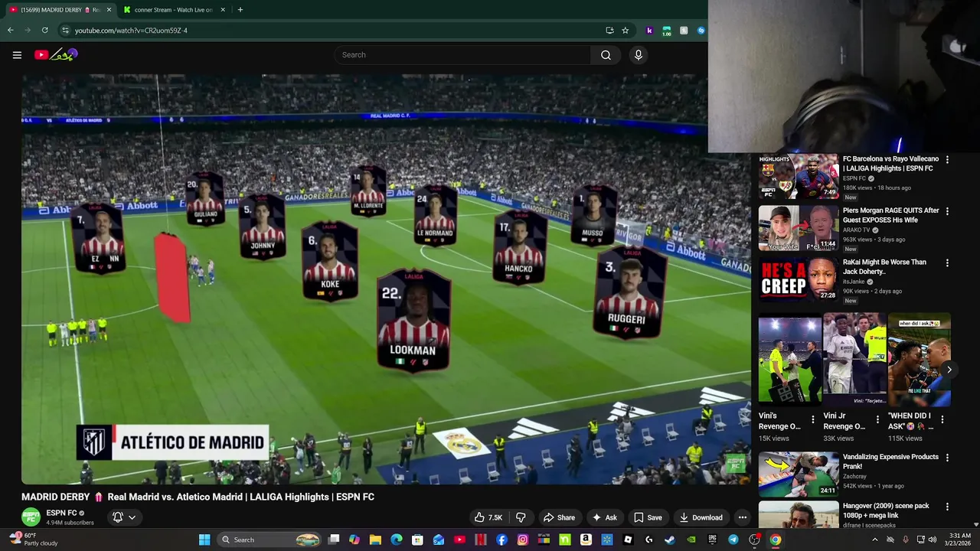Open Vandalizing Expensive Products thumbnail
980x551 pixels.
point(799,474)
